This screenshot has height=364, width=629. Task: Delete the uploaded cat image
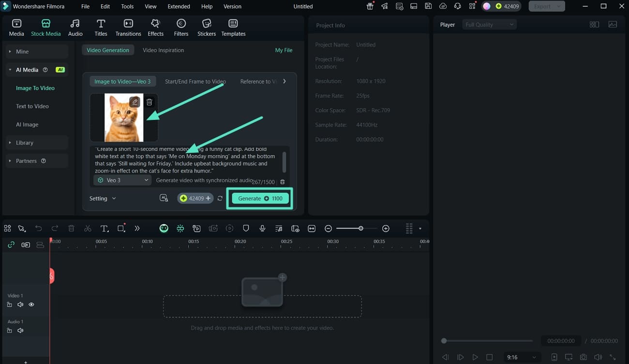[150, 102]
